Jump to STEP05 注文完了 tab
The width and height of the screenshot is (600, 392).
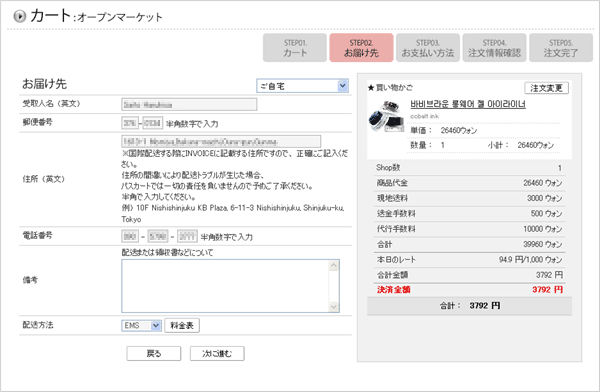pyautogui.click(x=561, y=47)
